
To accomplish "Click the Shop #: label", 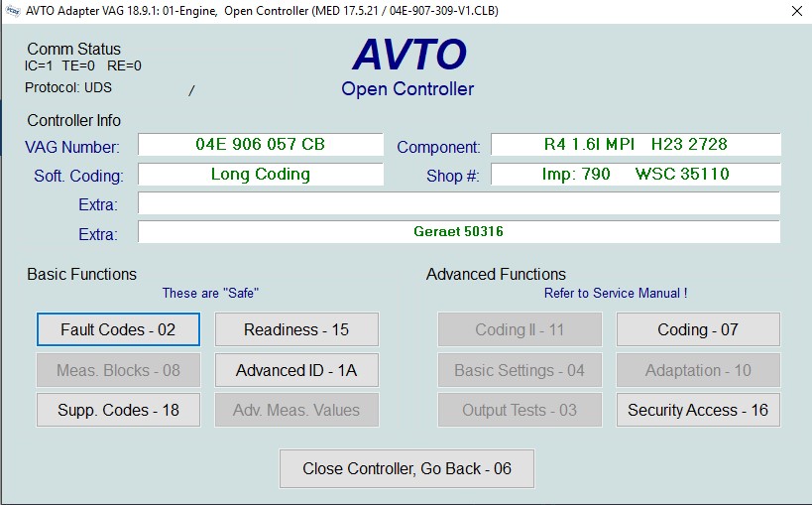I will tap(453, 177).
